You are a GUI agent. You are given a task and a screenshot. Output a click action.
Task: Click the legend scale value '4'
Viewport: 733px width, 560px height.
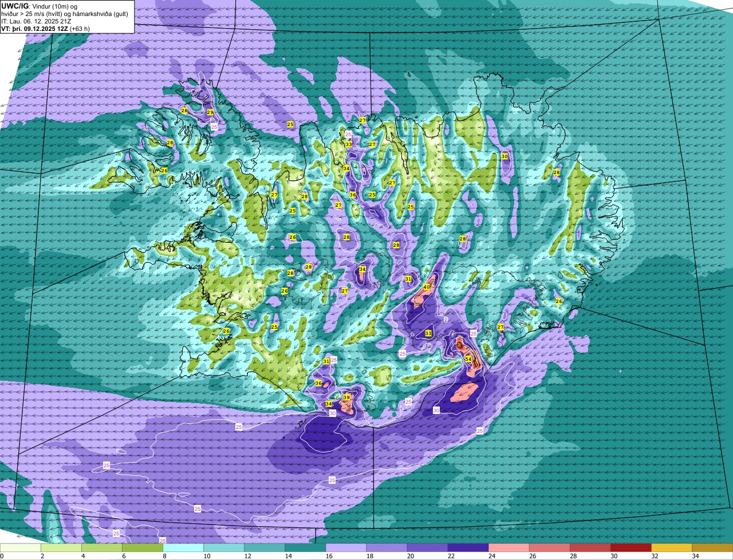click(x=83, y=556)
